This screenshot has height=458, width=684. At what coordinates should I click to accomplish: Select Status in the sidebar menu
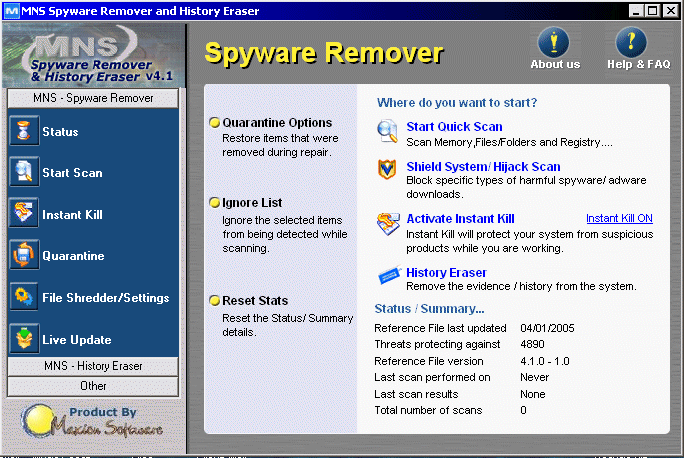tap(60, 132)
